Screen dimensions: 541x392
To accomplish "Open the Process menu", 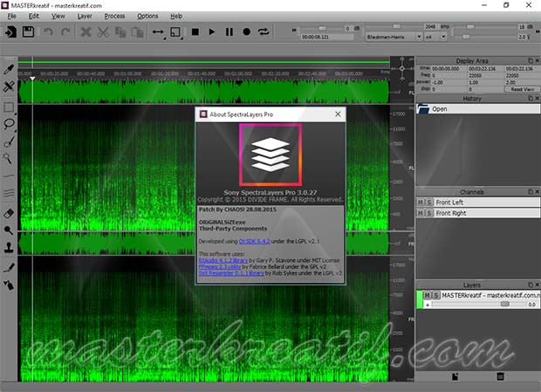I will [114, 16].
